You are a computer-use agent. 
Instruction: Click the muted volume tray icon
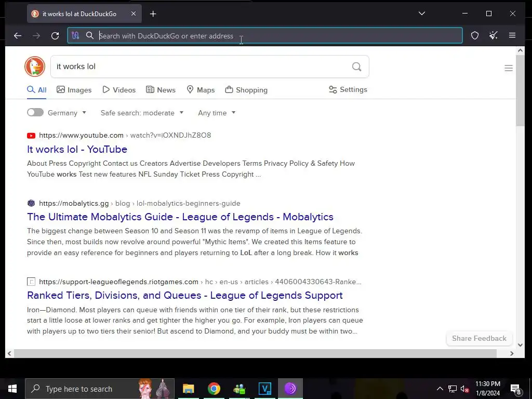pyautogui.click(x=464, y=389)
